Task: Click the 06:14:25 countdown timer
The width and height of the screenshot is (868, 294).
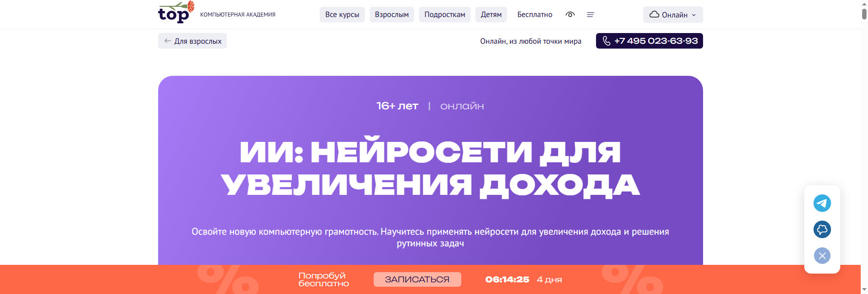Action: click(x=507, y=279)
